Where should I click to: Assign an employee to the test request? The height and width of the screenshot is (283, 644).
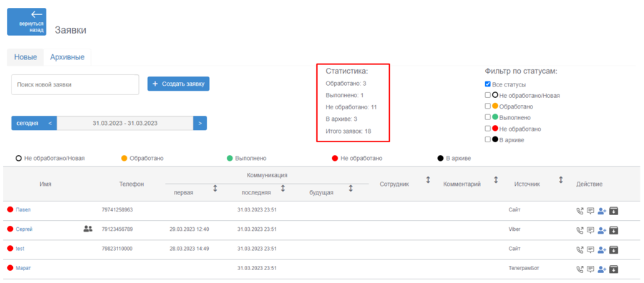coord(602,250)
